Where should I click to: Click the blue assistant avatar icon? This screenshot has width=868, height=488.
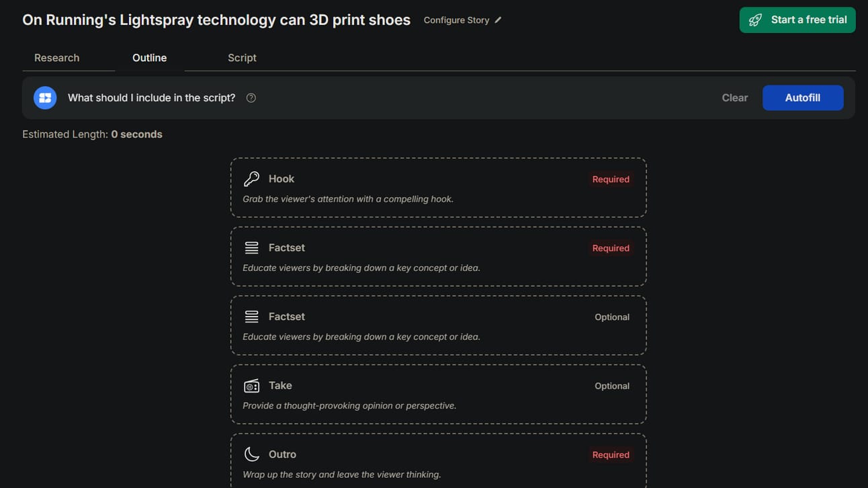pyautogui.click(x=45, y=97)
